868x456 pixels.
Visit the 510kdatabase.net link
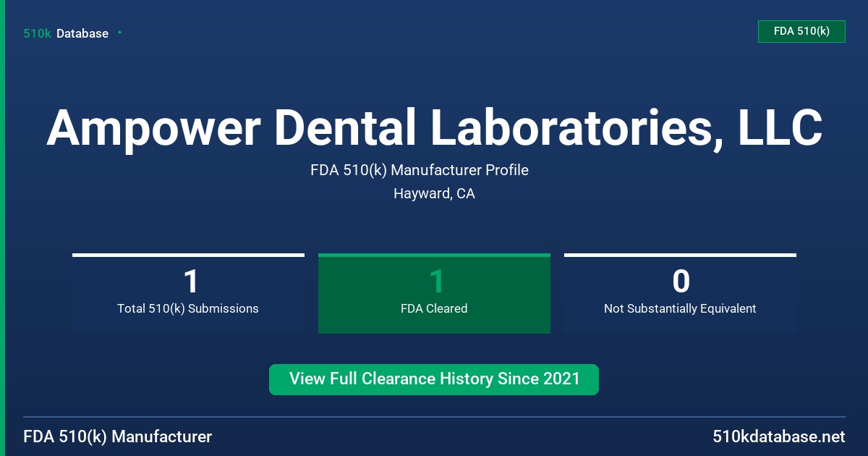(x=778, y=436)
